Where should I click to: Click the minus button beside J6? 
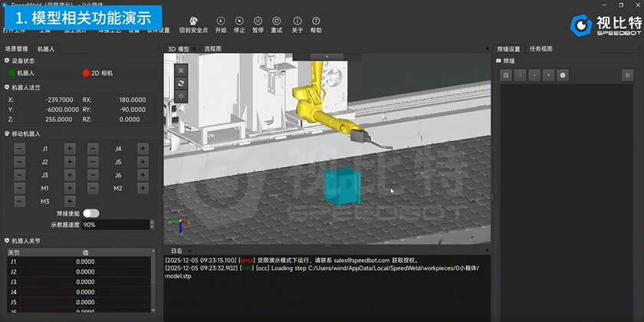click(x=93, y=175)
